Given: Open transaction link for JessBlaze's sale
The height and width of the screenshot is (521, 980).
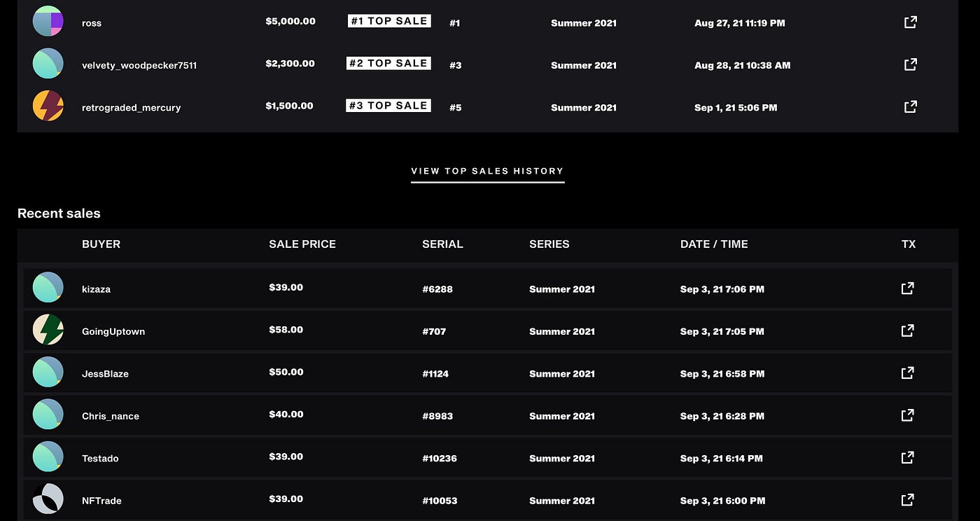Looking at the screenshot, I should tap(907, 373).
